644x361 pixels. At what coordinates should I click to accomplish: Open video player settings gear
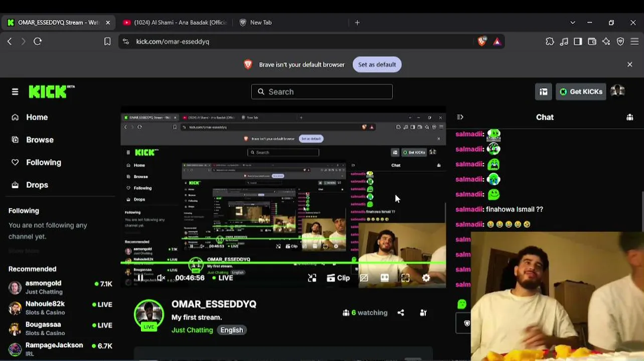pos(426,278)
